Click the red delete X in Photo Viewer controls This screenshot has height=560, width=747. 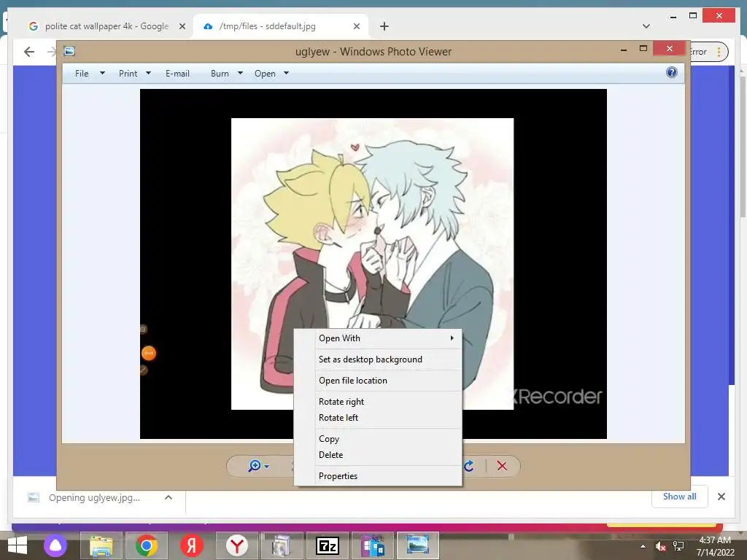(502, 466)
